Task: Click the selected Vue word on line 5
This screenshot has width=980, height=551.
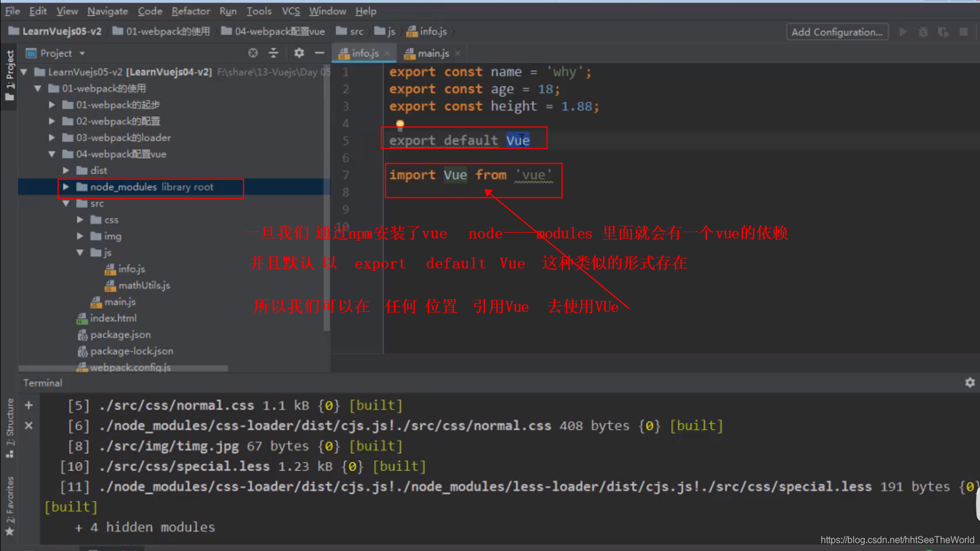Action: click(x=518, y=141)
